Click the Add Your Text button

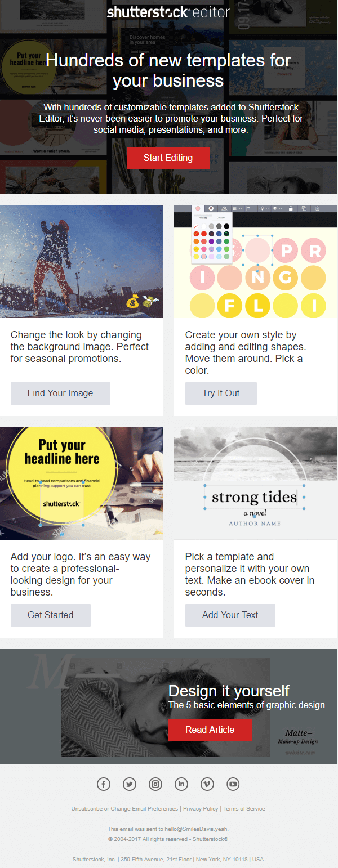point(230,615)
